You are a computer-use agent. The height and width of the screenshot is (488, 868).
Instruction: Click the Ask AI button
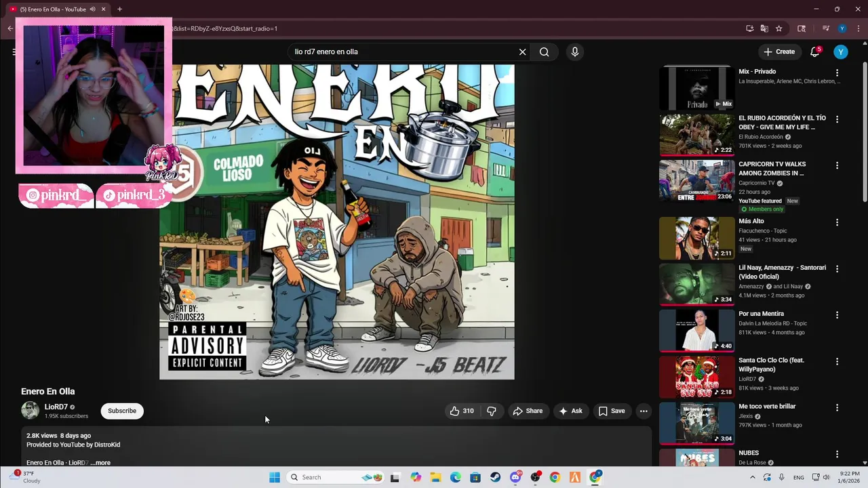point(570,411)
